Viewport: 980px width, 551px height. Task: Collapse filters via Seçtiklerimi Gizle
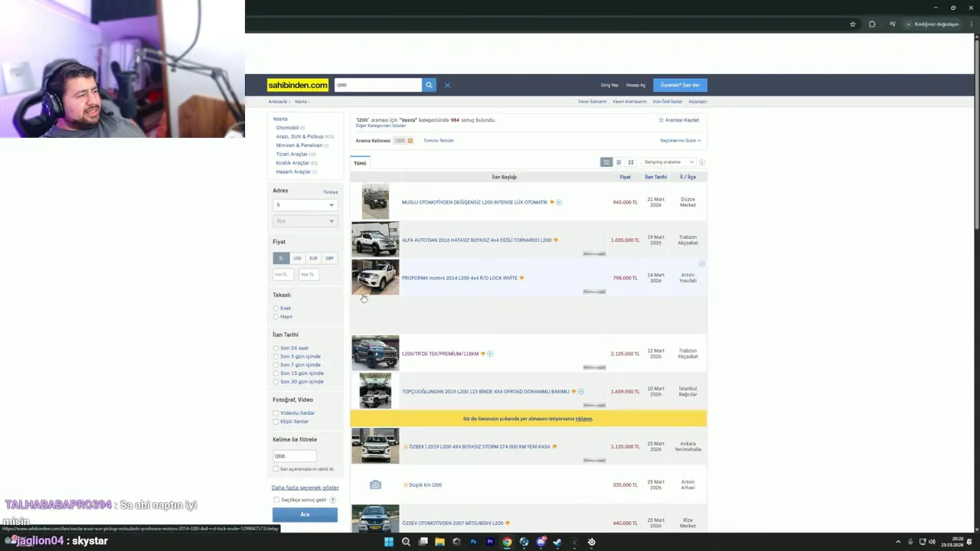(x=681, y=141)
